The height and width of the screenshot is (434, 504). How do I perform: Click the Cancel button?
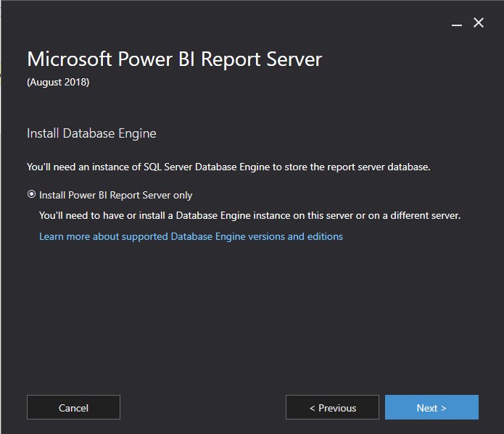pyautogui.click(x=73, y=407)
